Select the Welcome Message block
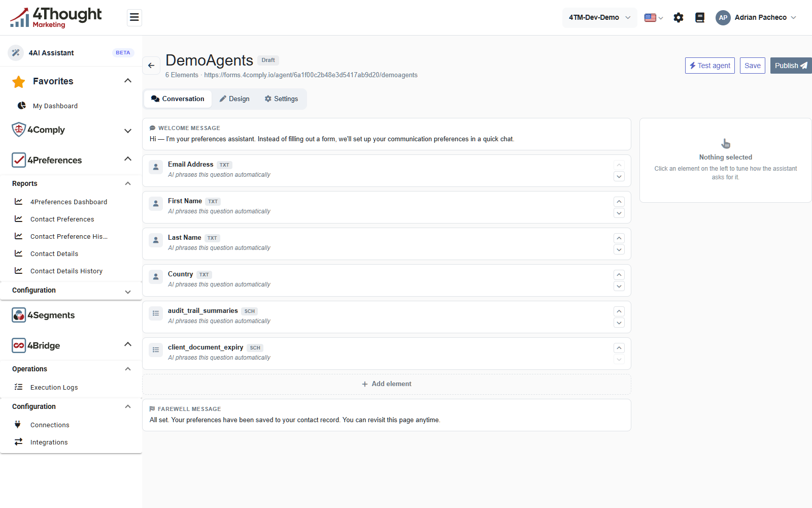812x508 pixels. pos(387,134)
